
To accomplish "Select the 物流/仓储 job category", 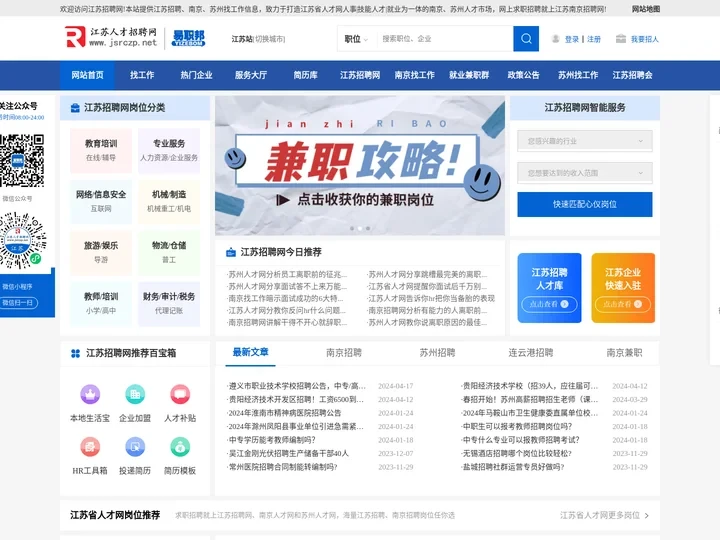I will 169,252.
